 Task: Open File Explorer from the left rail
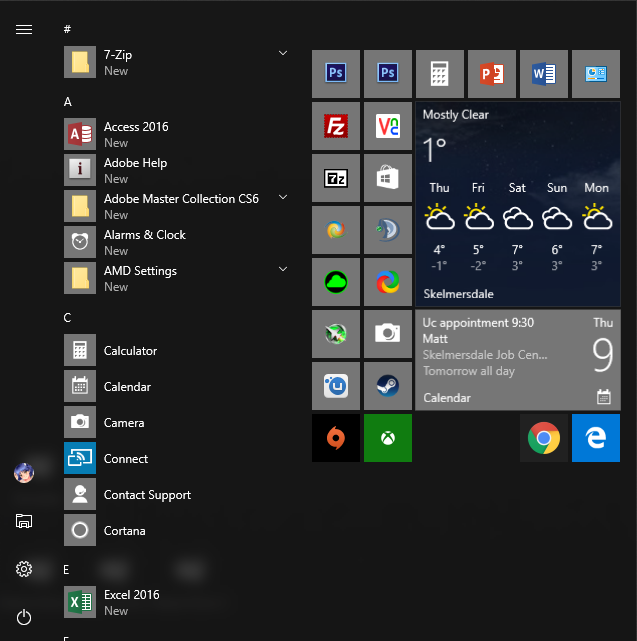24,521
